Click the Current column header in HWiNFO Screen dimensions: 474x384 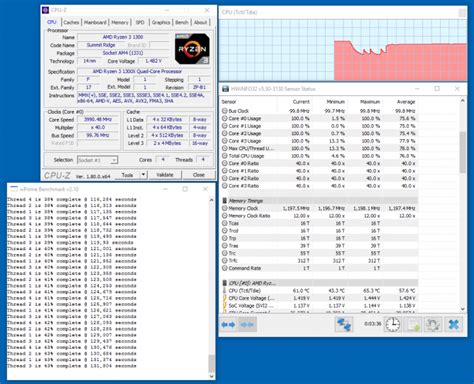[x=301, y=102]
